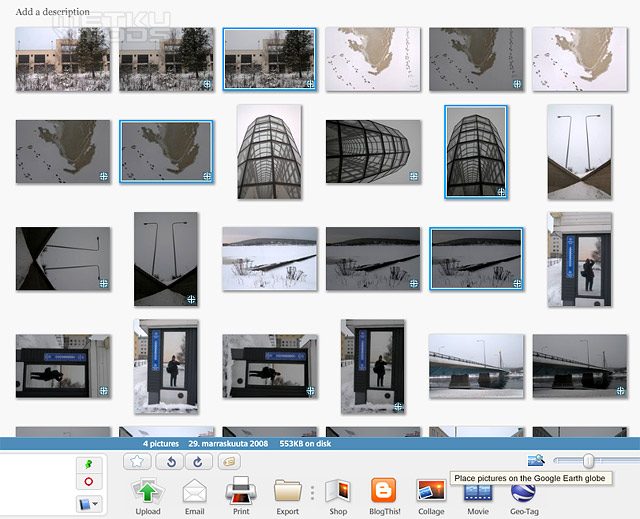Screen dimensions: 640x519
Task: Add a star to selected pictures
Action: point(137,461)
